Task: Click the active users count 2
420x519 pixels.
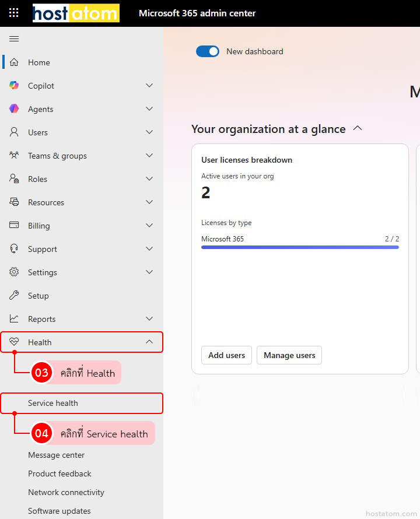Action: coord(206,192)
